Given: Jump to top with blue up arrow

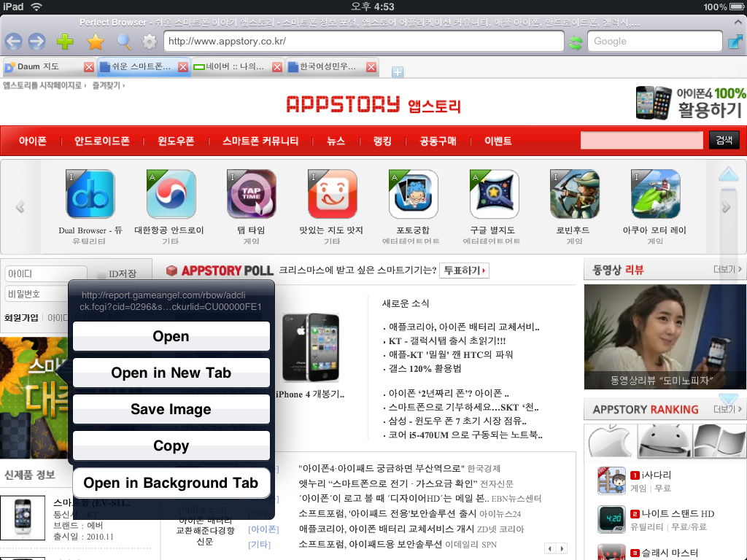Looking at the screenshot, I should pyautogui.click(x=729, y=174).
